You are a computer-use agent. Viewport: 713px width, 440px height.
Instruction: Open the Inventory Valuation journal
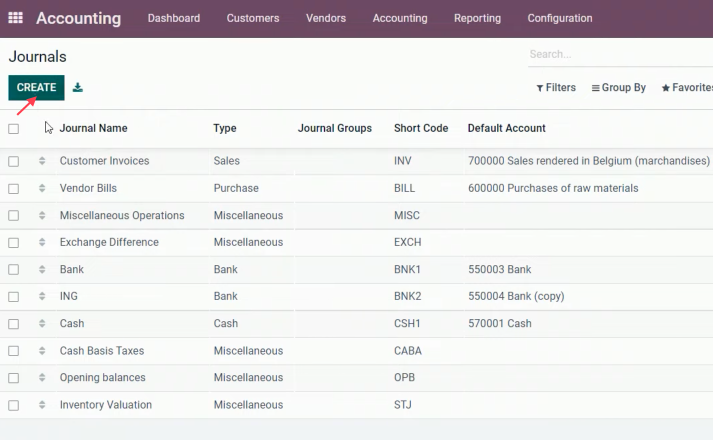pyautogui.click(x=106, y=405)
